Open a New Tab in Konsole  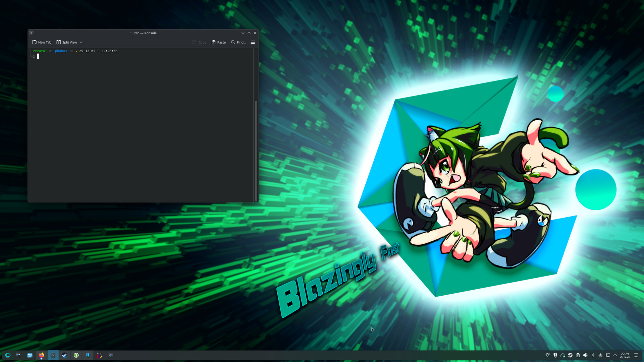point(42,42)
